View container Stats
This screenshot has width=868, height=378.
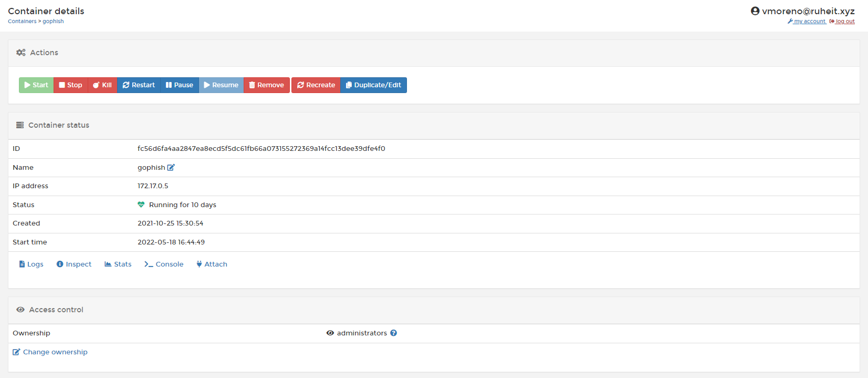(118, 264)
